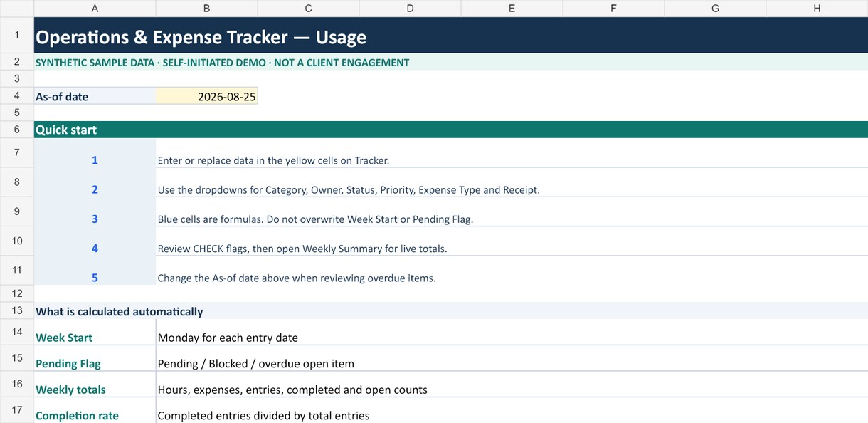Select the column F header
This screenshot has height=423, width=868.
pos(613,9)
